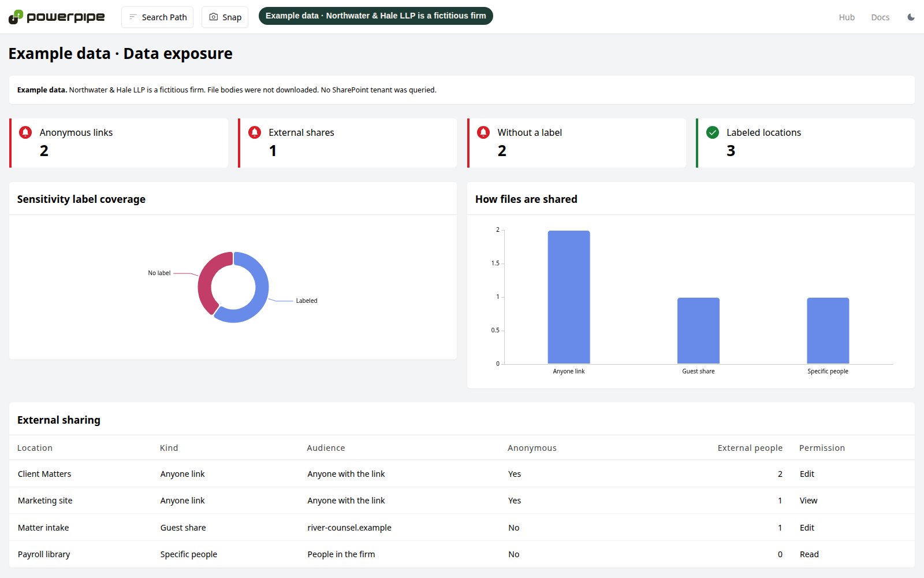The width and height of the screenshot is (924, 578).
Task: Click the Guest share kind cell
Action: pyautogui.click(x=183, y=528)
